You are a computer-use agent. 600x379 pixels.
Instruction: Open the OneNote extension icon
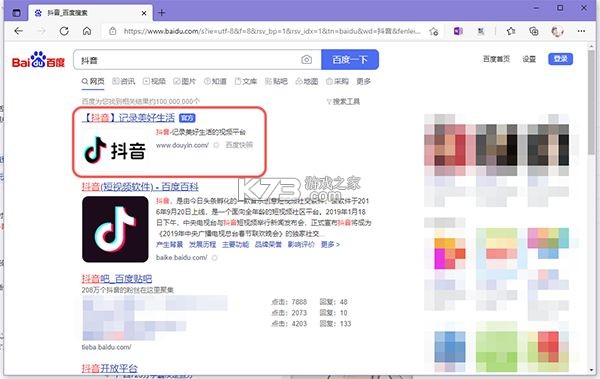pyautogui.click(x=458, y=31)
